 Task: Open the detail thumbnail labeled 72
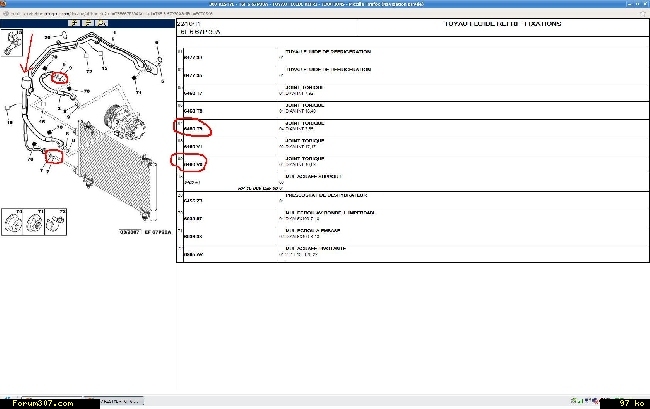pos(56,222)
